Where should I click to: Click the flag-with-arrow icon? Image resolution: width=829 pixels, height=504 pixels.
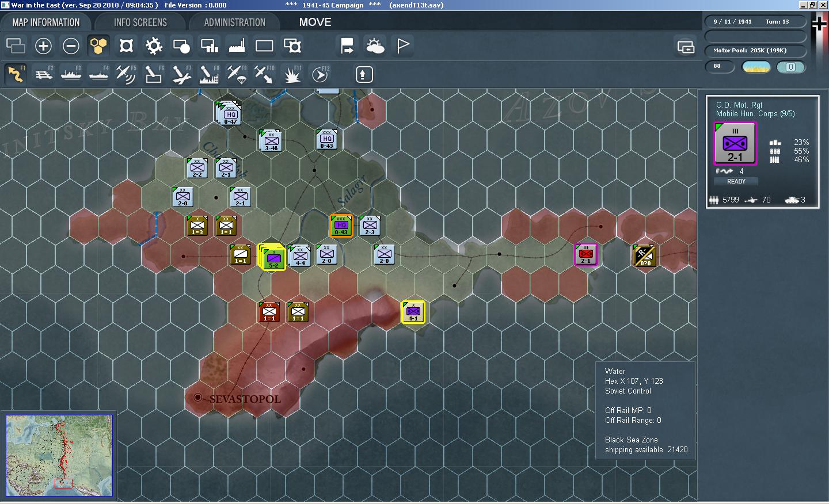(347, 46)
